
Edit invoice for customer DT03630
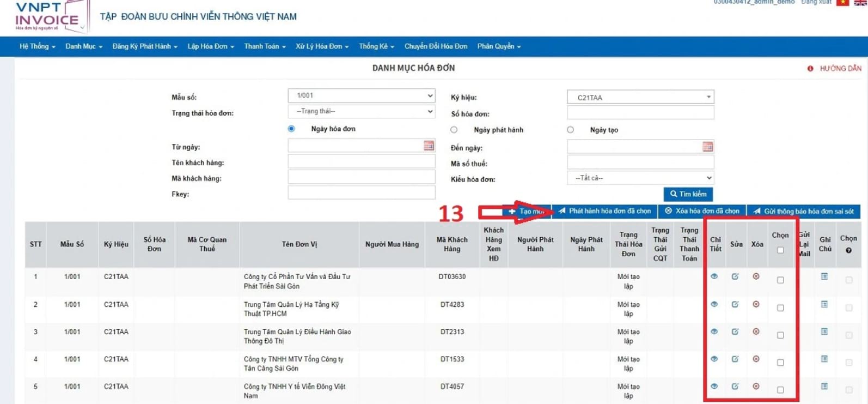click(x=735, y=276)
